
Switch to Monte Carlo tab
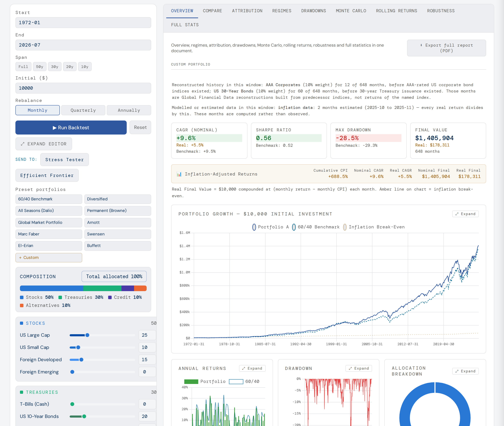[351, 11]
